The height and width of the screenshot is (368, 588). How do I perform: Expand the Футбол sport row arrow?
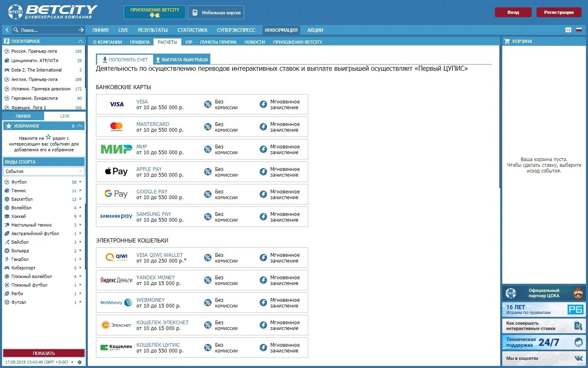point(80,182)
